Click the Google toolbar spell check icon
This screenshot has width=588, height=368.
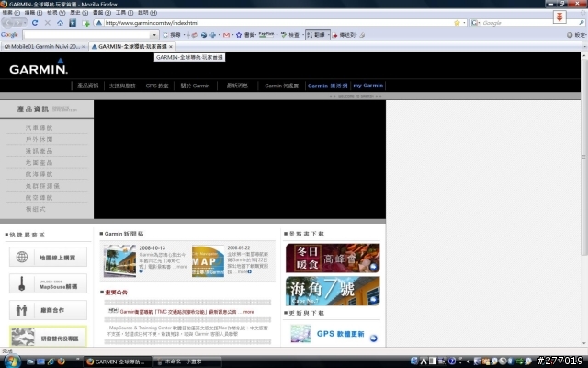click(284, 35)
